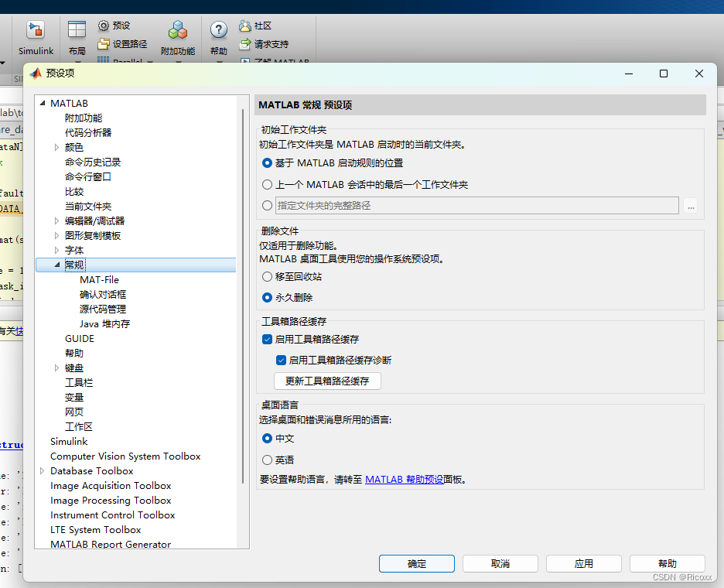This screenshot has width=724, height=588.
Task: Select 当前文件夹 tree item
Action: pos(88,207)
